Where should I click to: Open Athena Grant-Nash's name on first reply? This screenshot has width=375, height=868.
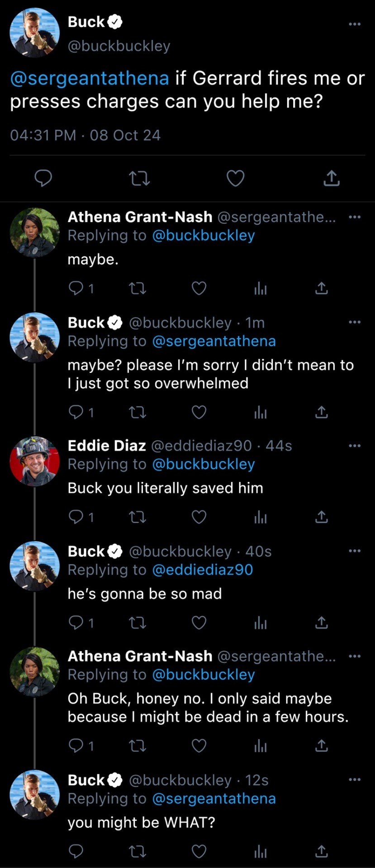tap(140, 217)
